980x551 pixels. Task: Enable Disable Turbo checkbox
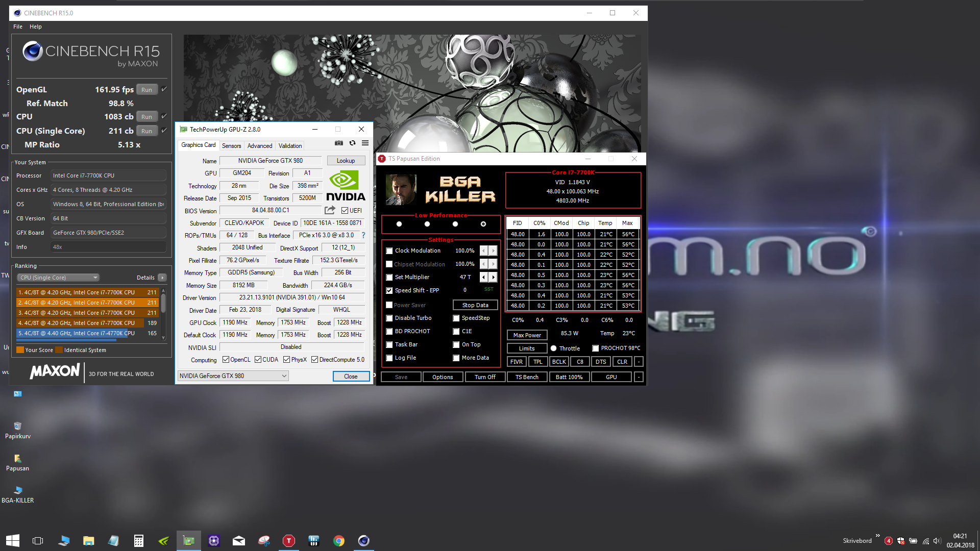389,318
